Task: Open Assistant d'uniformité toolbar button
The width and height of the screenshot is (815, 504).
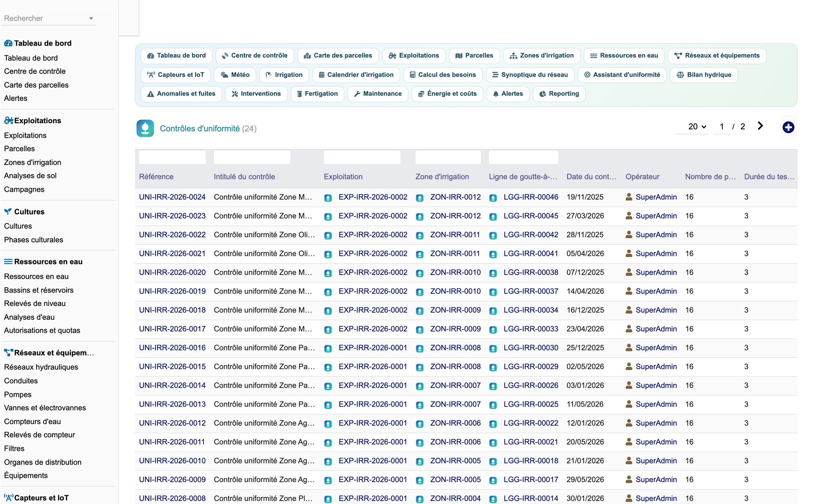Action: coord(622,75)
